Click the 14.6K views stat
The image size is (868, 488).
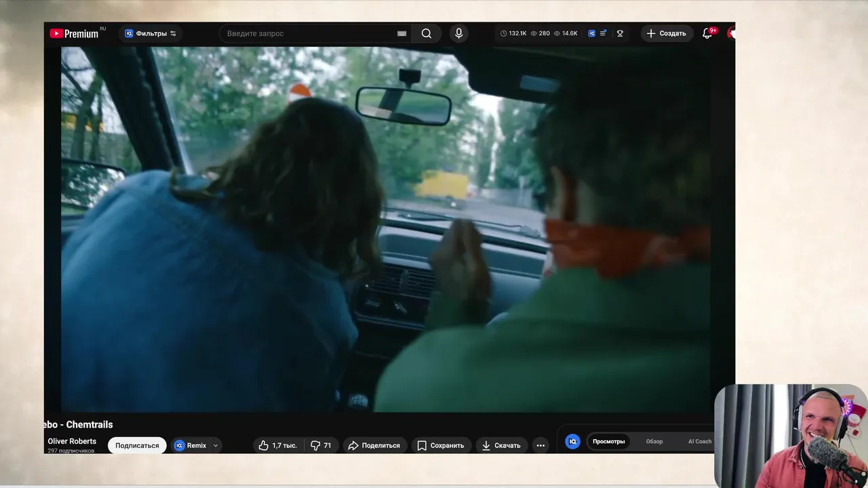[x=566, y=33]
